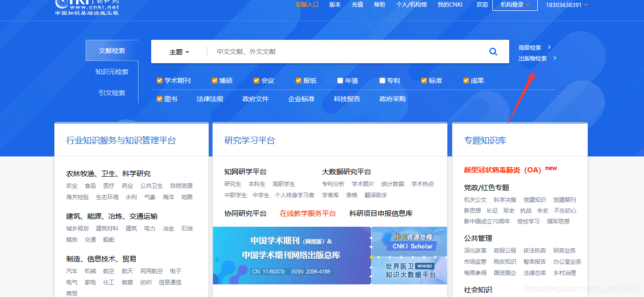Viewport: 644px width, 297px height.
Task: Open 充值 in top navigation
Action: tap(357, 5)
